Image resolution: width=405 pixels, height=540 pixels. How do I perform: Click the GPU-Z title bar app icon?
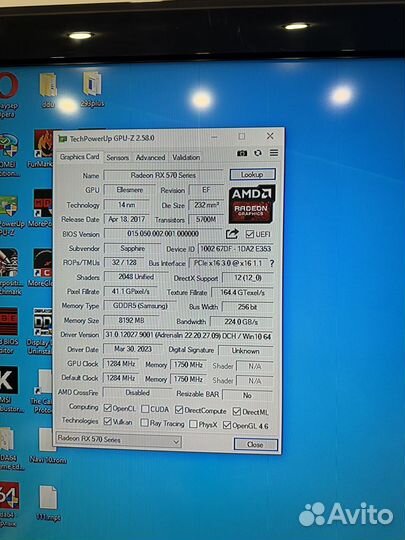62,138
